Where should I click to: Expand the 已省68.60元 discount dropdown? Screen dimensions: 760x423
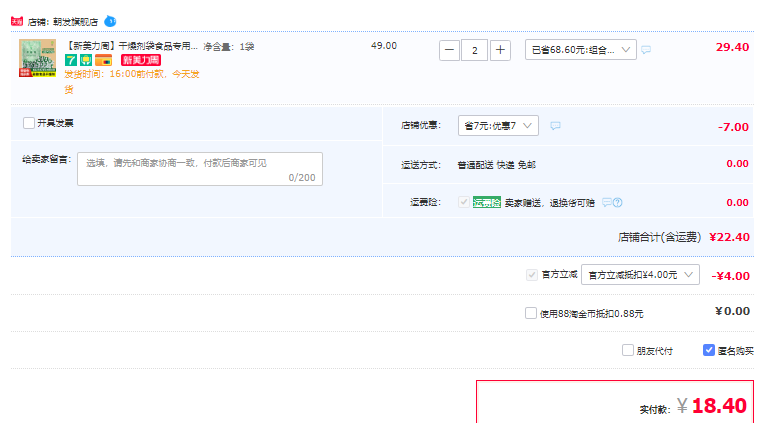coord(581,50)
